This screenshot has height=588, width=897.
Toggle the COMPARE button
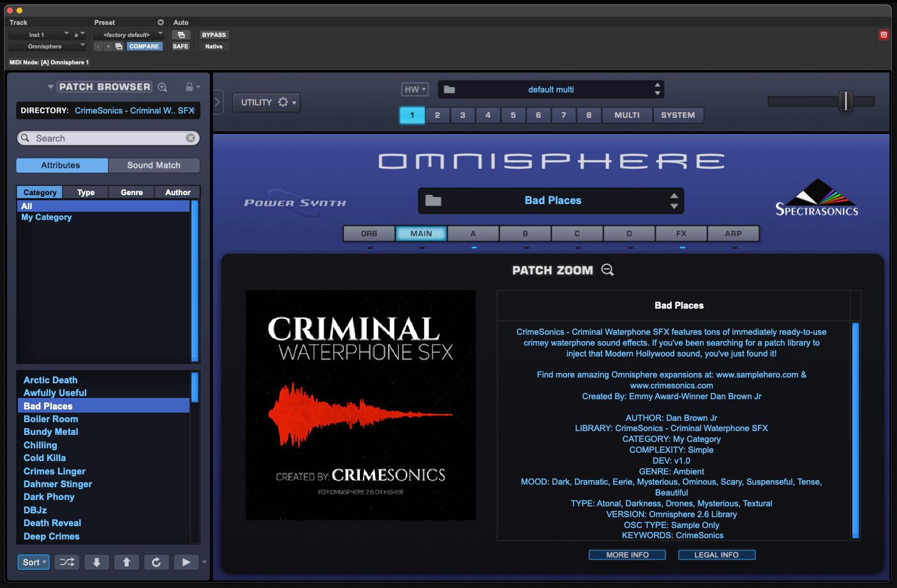(144, 47)
